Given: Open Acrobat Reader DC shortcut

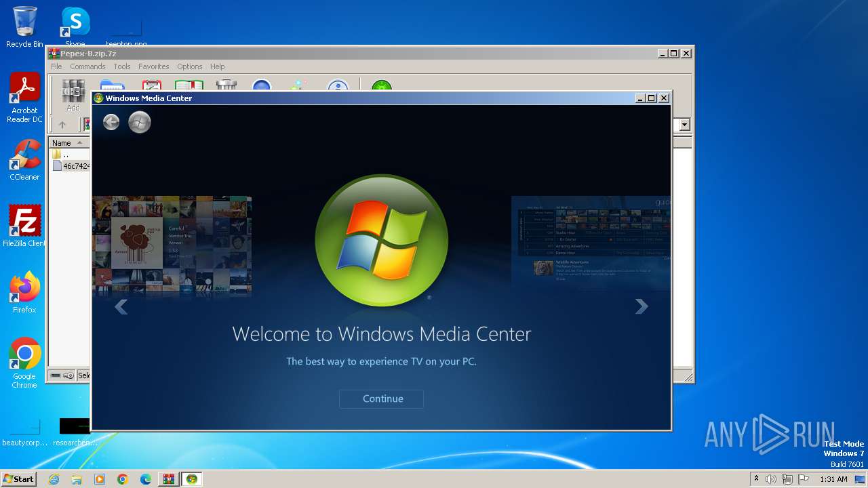Looking at the screenshot, I should tap(24, 98).
